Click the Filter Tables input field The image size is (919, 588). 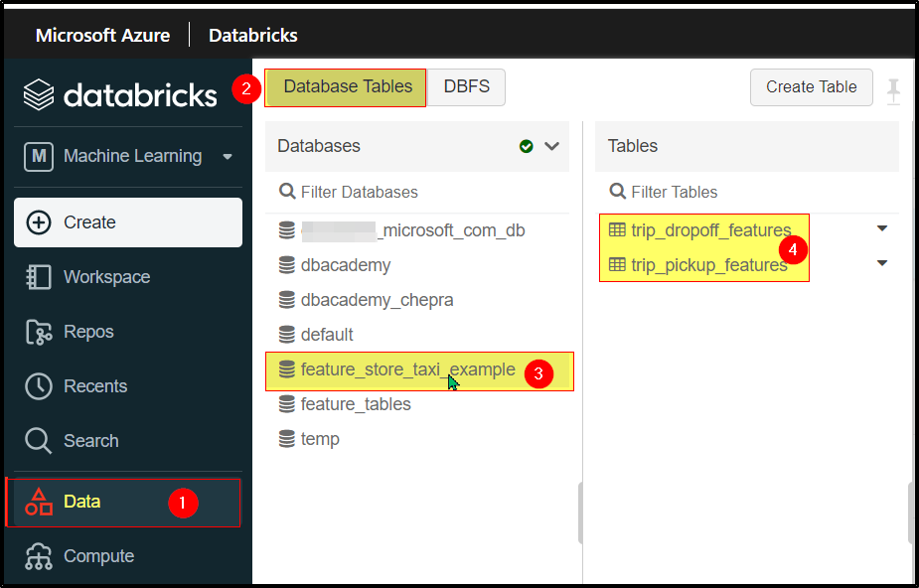(747, 192)
